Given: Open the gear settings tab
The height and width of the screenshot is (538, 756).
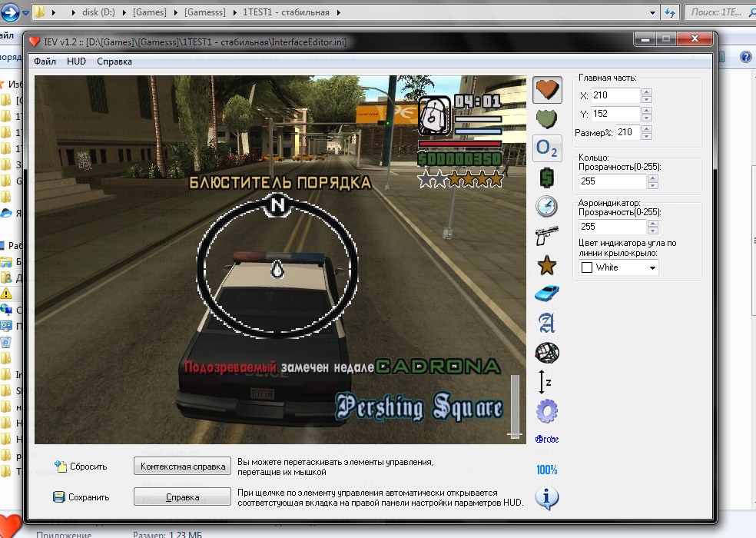Looking at the screenshot, I should (x=547, y=411).
